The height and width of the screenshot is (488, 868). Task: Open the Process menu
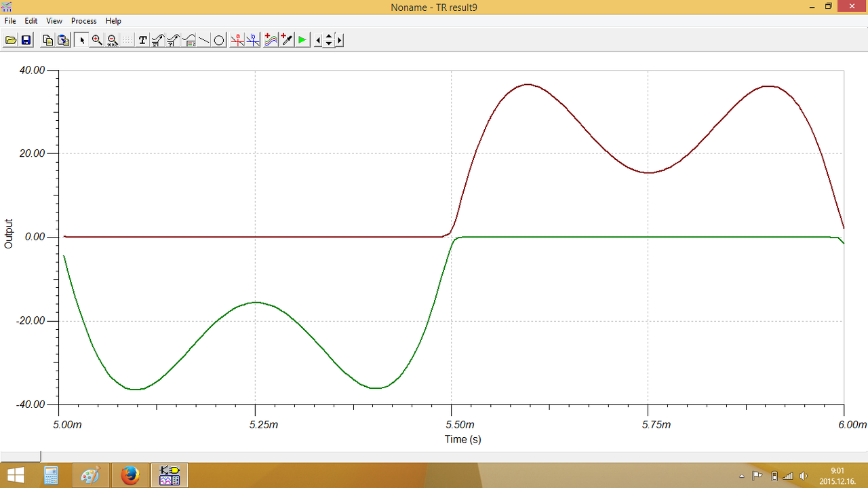pyautogui.click(x=84, y=21)
